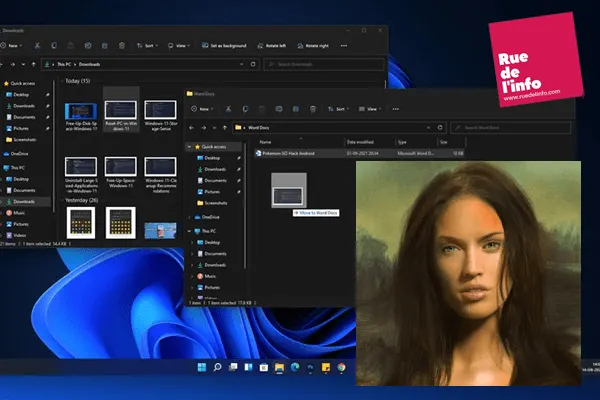Open the View dropdown in Downloads window
Image resolution: width=600 pixels, height=400 pixels.
pyautogui.click(x=179, y=46)
